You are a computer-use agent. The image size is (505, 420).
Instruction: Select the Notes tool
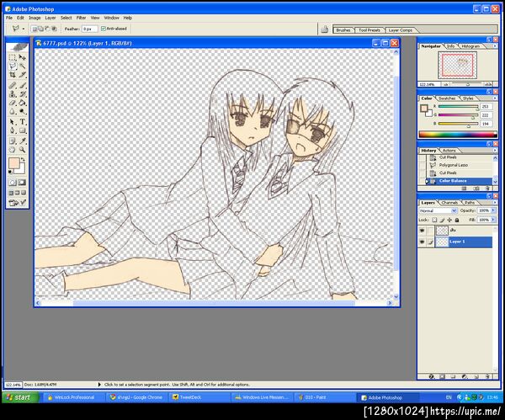[x=13, y=141]
